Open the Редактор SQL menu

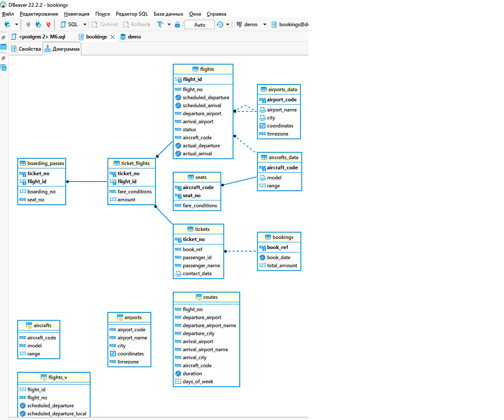(x=132, y=14)
